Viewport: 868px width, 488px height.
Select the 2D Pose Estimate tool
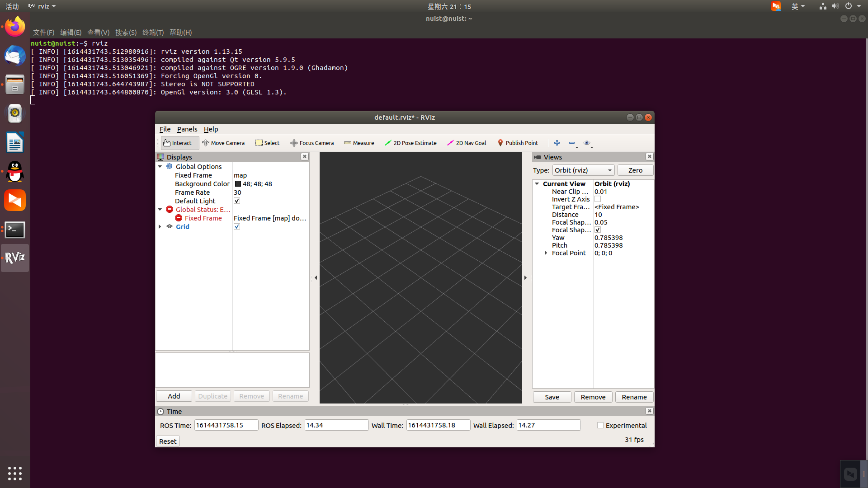click(411, 142)
